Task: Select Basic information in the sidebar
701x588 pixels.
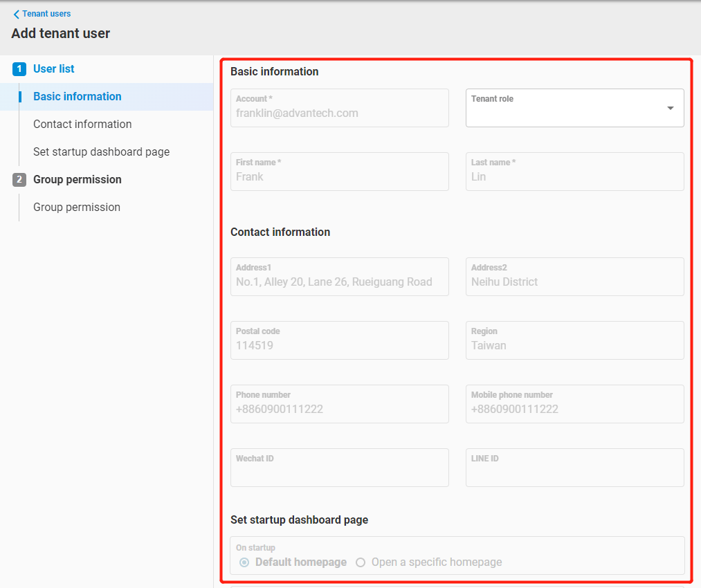Action: coord(78,97)
